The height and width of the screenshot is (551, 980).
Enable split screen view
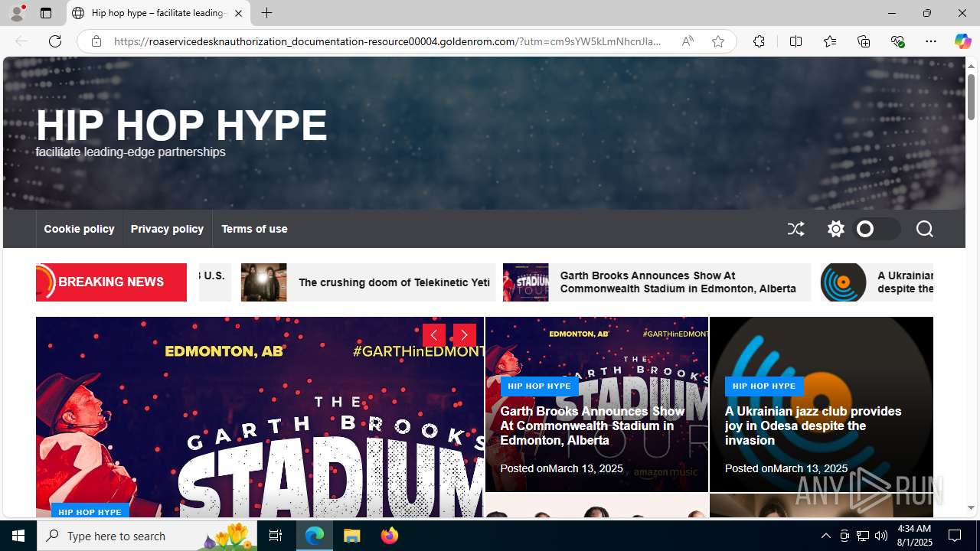(x=795, y=41)
